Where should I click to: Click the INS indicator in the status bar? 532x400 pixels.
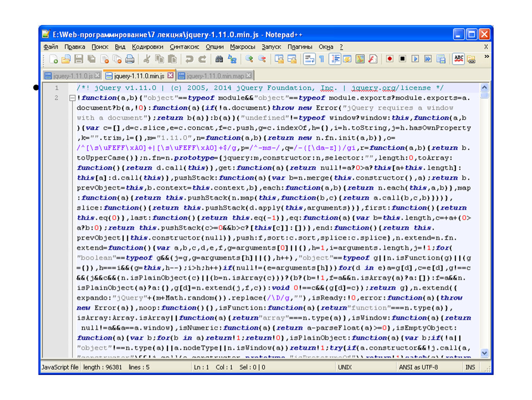point(470,368)
